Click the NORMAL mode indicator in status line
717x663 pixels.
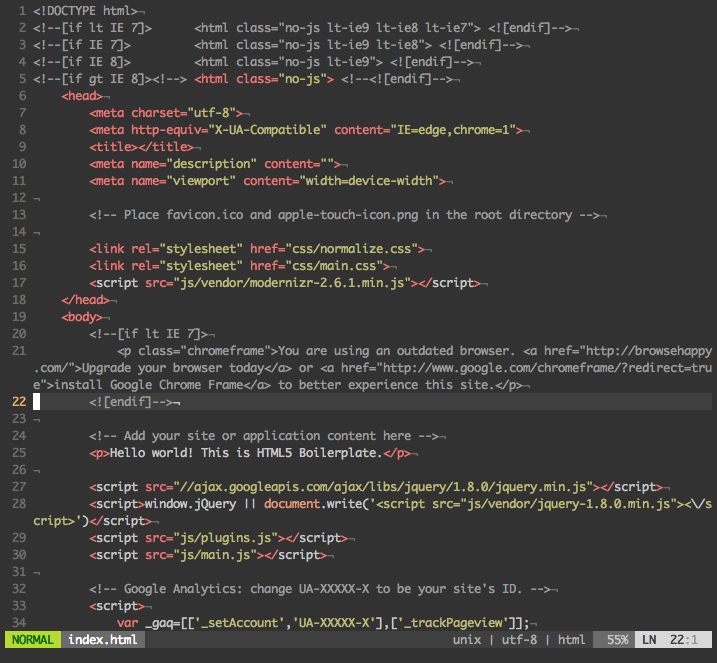(x=32, y=640)
